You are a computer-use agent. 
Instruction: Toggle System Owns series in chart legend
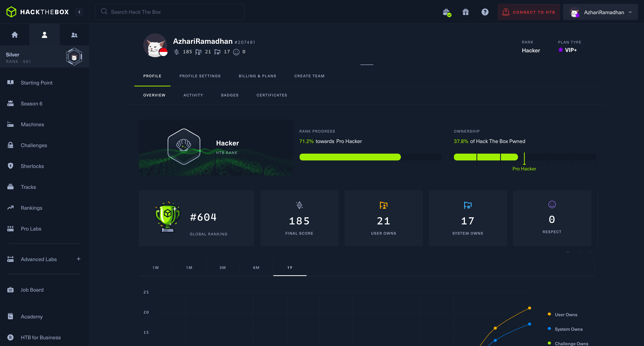(565, 329)
